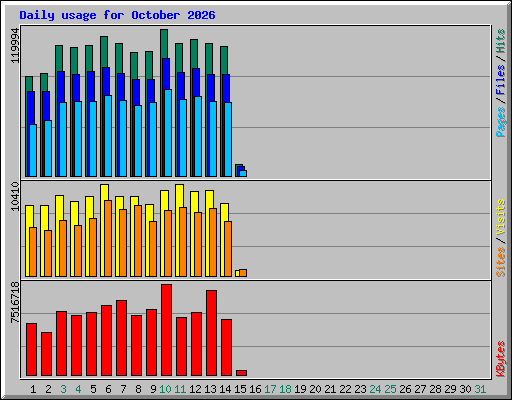The height and width of the screenshot is (400, 512).
Task: Click green day label '4'
Action: (x=78, y=389)
